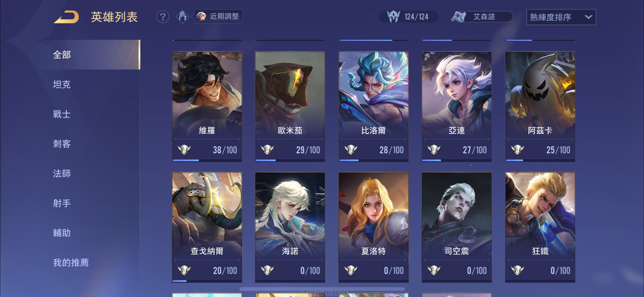Show the 法師 hero list

(x=62, y=173)
